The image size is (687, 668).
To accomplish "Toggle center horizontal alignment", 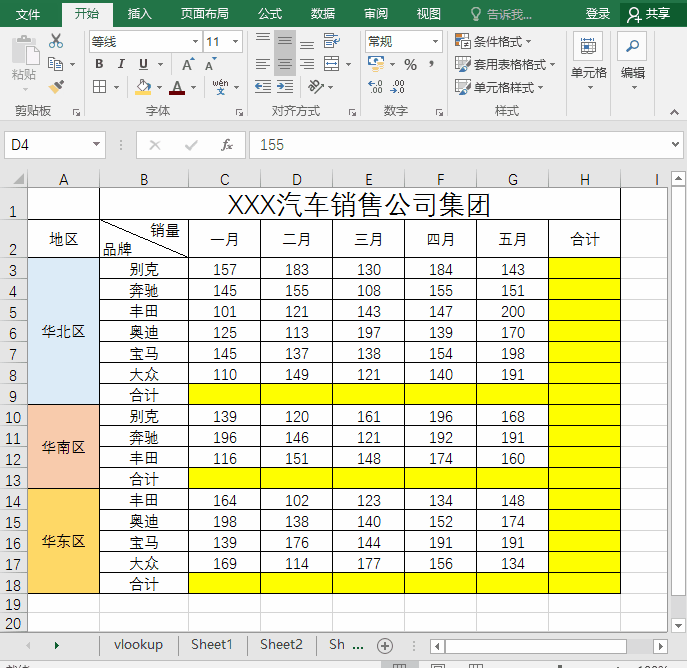I will 285,64.
